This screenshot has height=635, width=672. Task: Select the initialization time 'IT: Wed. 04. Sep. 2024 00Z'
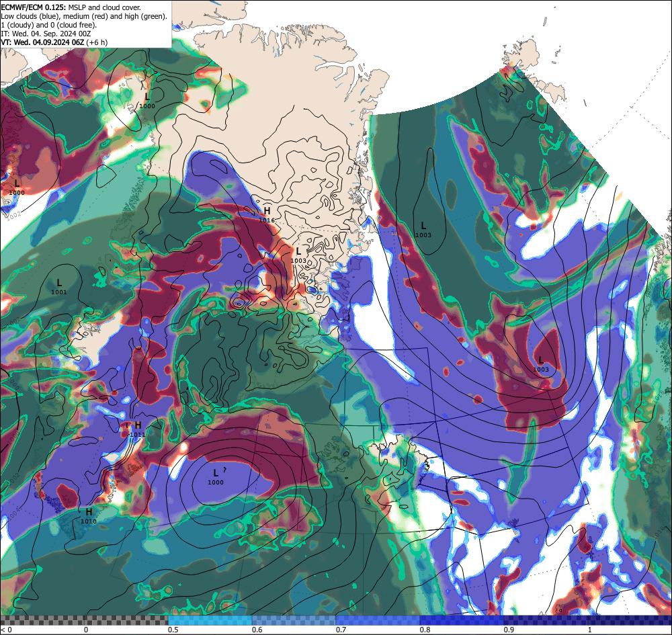point(46,34)
